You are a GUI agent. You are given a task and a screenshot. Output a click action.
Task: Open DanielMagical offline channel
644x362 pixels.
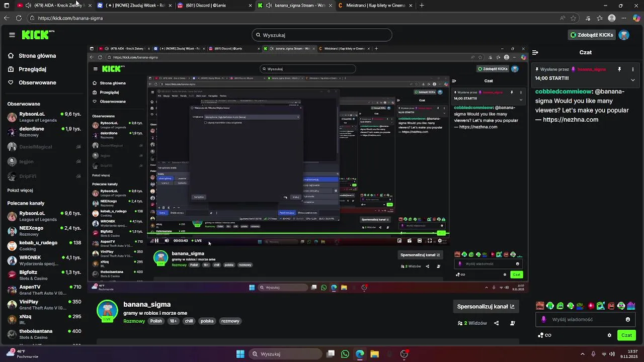click(44, 147)
